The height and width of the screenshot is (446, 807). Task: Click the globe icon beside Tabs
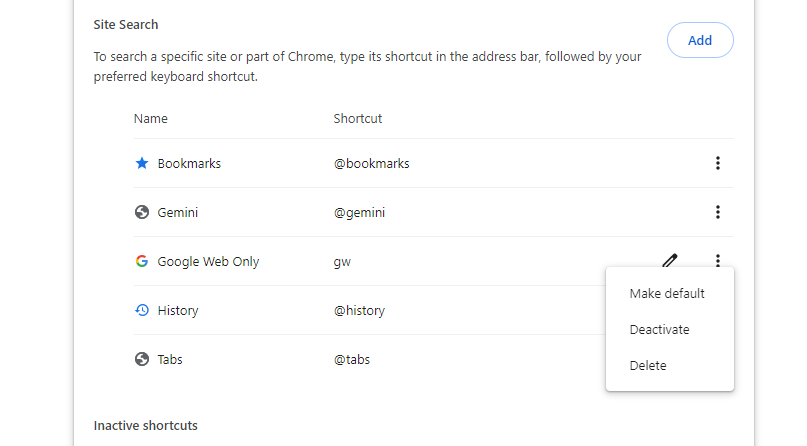point(142,359)
